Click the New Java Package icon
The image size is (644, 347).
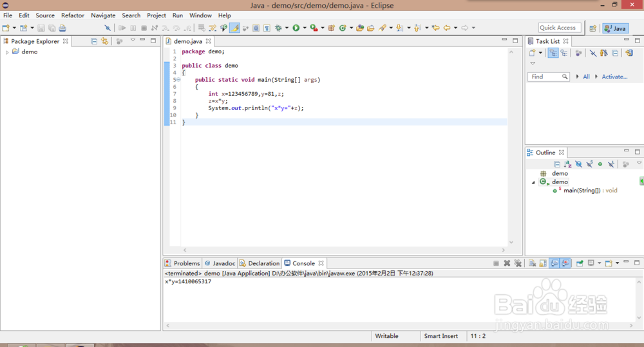pyautogui.click(x=332, y=28)
